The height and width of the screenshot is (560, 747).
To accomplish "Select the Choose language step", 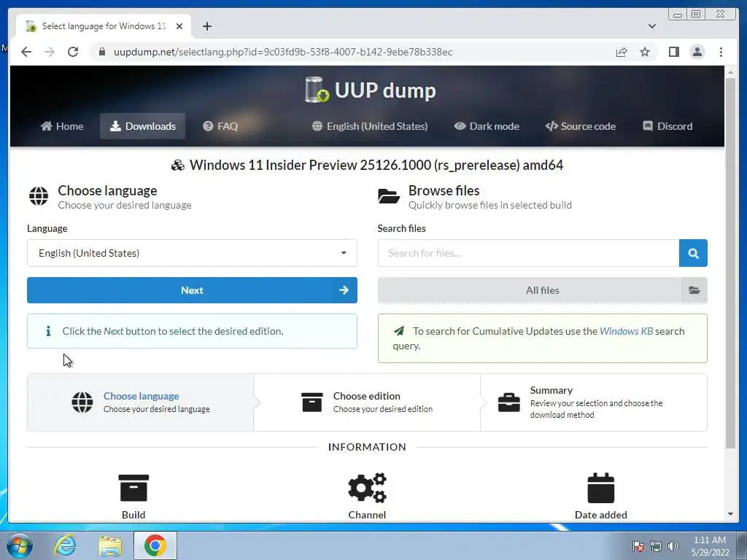I will coord(141,402).
